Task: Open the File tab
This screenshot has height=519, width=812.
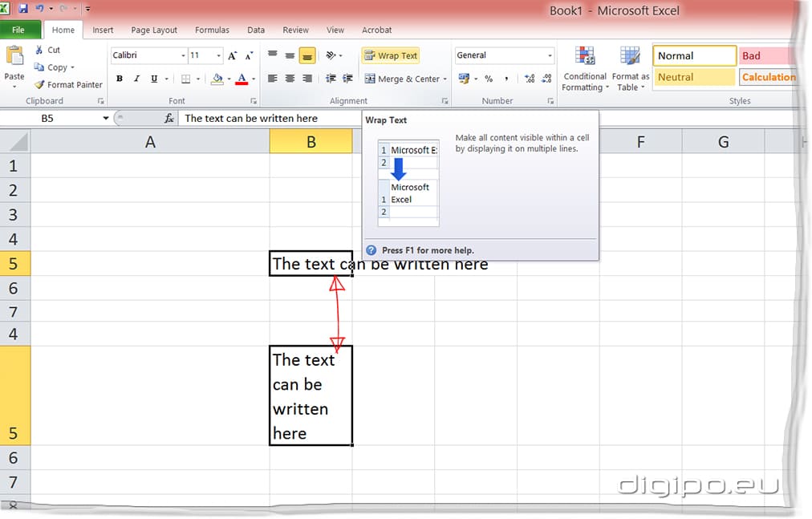Action: pos(19,30)
